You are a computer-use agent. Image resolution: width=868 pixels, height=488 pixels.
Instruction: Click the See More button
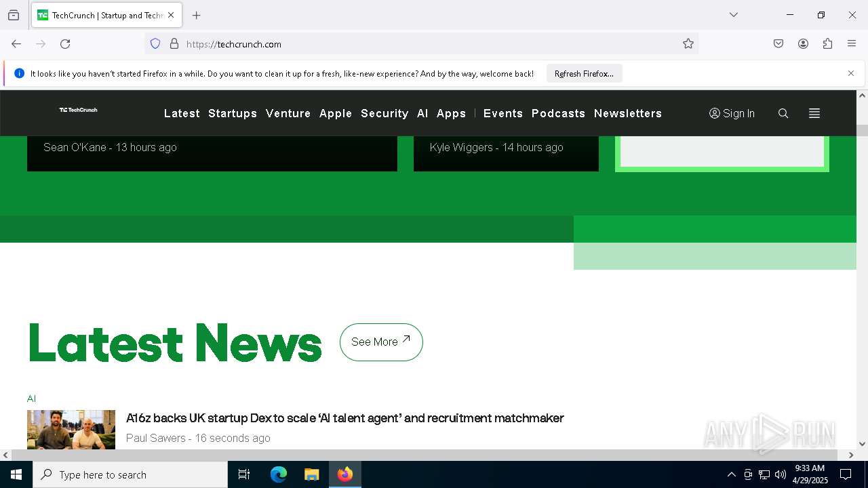pyautogui.click(x=381, y=342)
